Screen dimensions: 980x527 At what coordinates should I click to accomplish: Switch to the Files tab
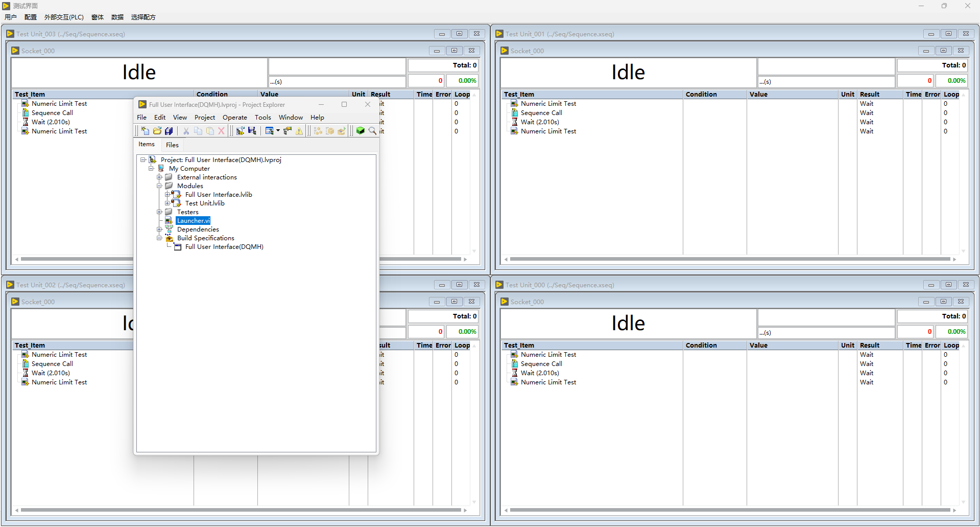coord(172,145)
